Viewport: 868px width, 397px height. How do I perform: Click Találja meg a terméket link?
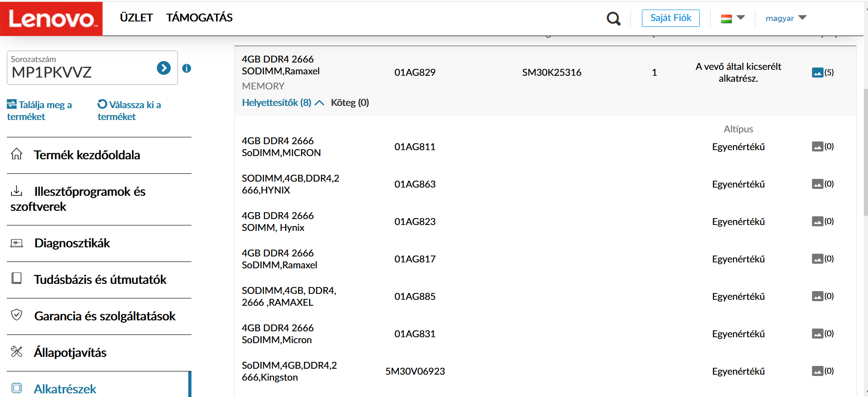point(40,110)
